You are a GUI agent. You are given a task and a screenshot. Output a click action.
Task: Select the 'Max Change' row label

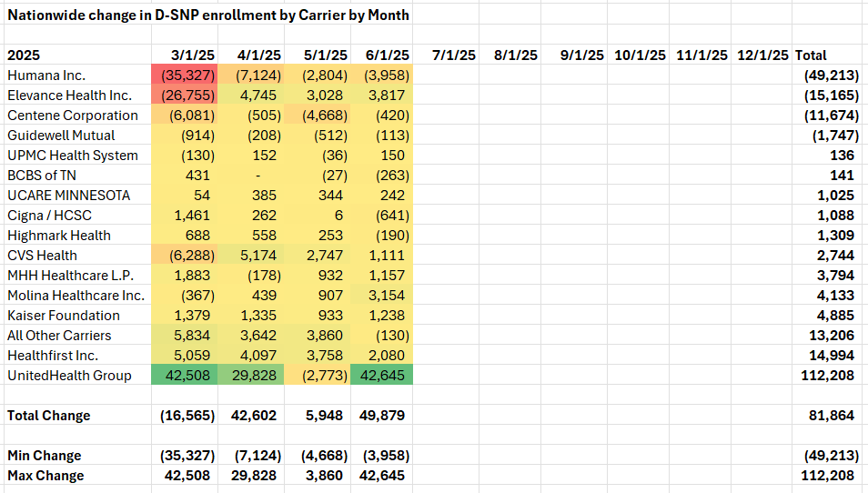(x=78, y=475)
